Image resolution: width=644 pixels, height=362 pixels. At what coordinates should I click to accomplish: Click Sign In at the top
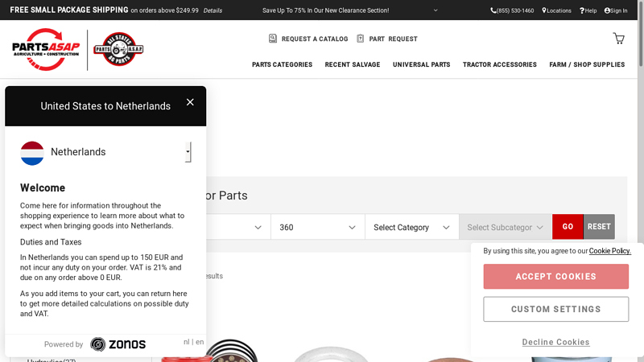616,10
